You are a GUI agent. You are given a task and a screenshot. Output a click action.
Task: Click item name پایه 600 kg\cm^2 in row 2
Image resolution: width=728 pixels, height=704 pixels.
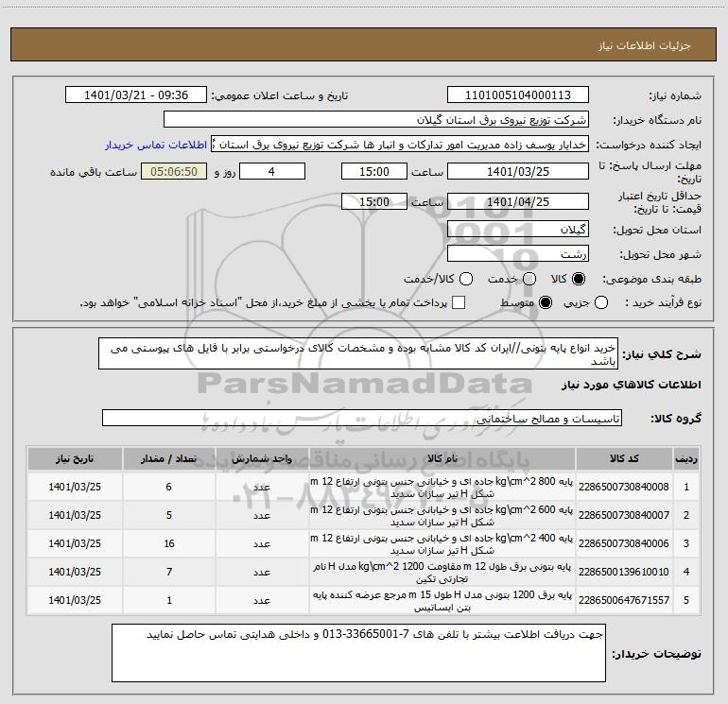(442, 516)
